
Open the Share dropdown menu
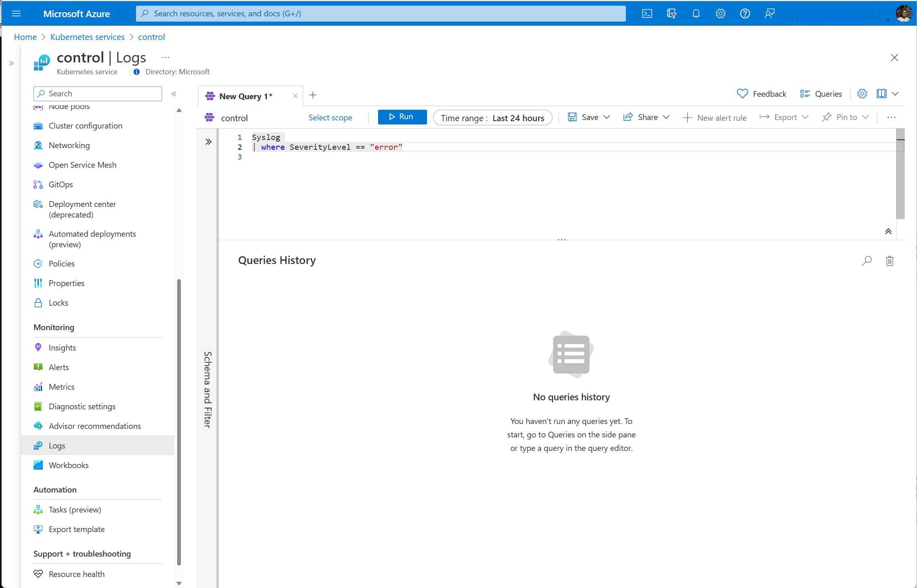[666, 118]
